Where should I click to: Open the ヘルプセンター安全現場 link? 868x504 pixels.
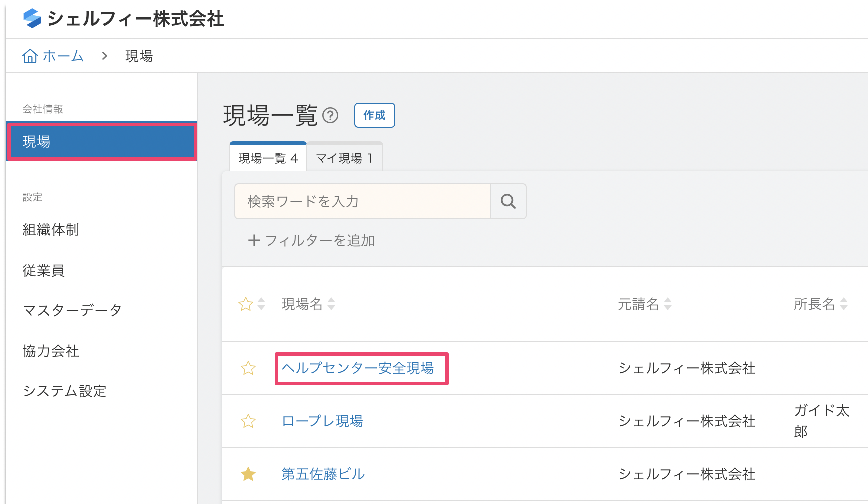358,368
